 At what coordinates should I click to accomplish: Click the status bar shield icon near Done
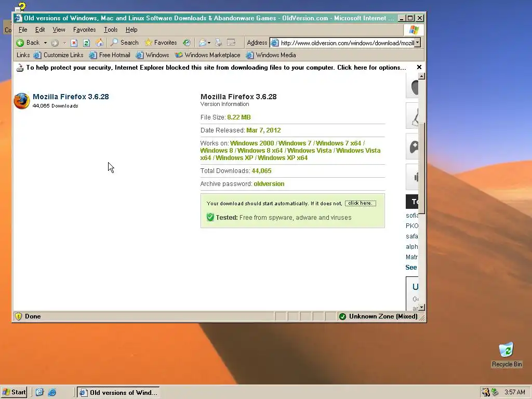[18, 316]
